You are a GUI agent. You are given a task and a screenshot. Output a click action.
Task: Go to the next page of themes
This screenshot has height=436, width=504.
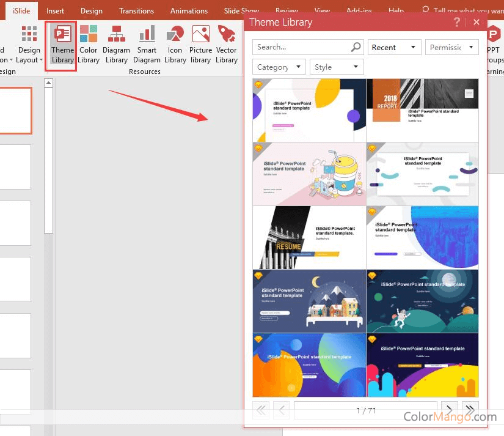[x=449, y=410]
